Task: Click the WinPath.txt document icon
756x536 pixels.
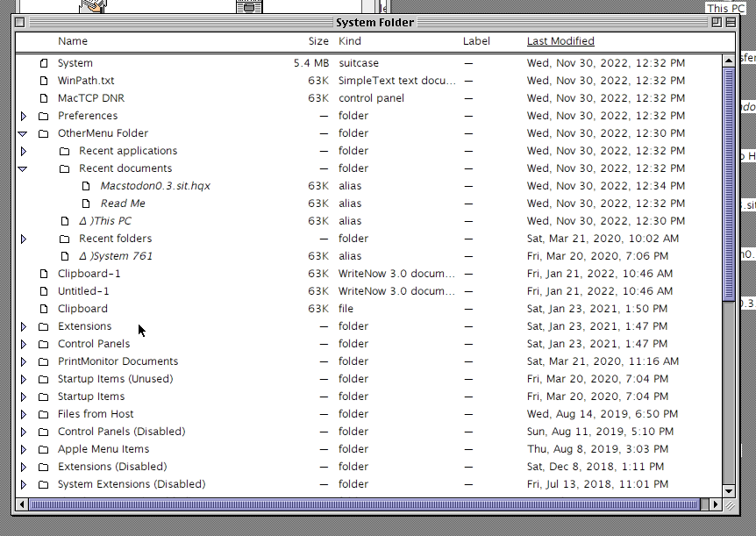Action: (46, 81)
